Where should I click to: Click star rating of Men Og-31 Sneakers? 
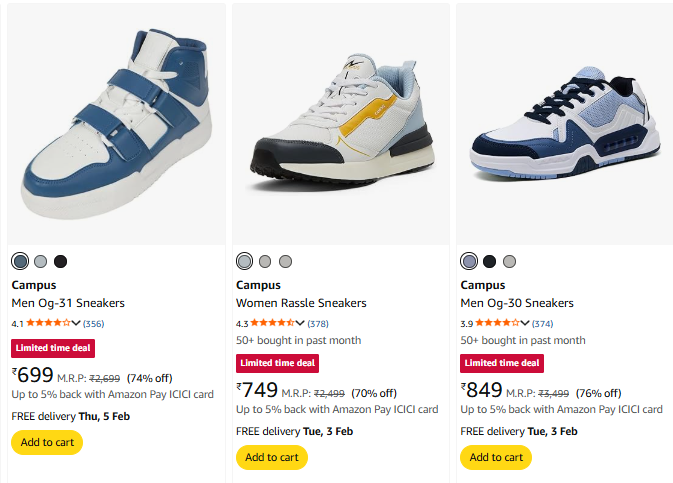(x=48, y=323)
